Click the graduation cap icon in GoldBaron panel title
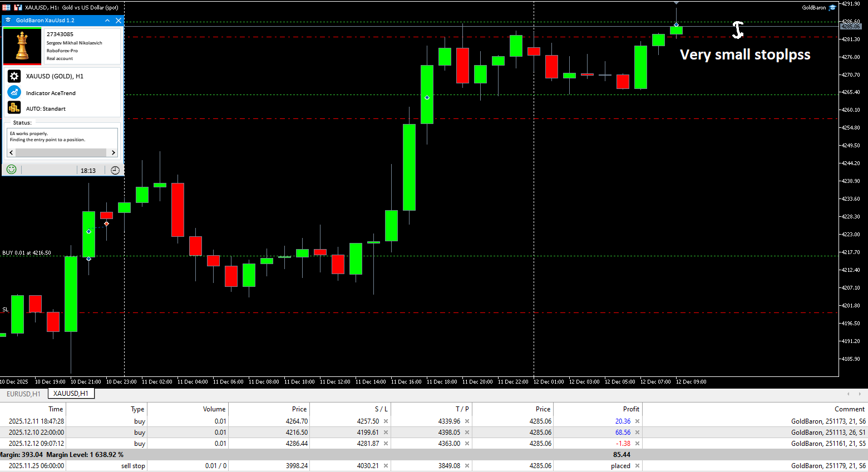 point(8,20)
